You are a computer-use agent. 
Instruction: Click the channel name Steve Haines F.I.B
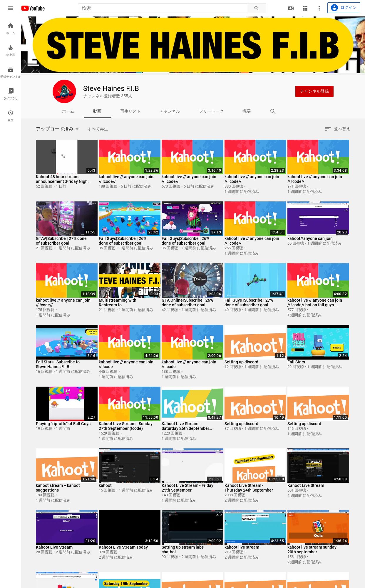point(111,88)
